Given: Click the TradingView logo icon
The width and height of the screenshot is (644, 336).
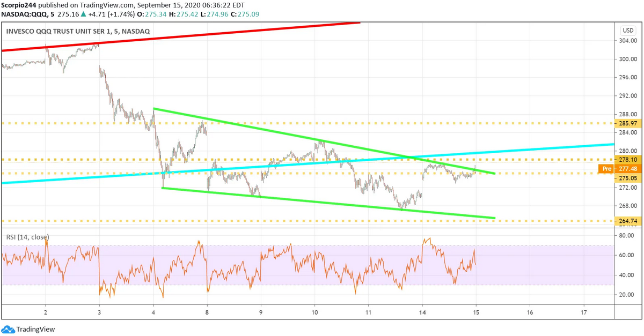Looking at the screenshot, I should click(x=8, y=329).
